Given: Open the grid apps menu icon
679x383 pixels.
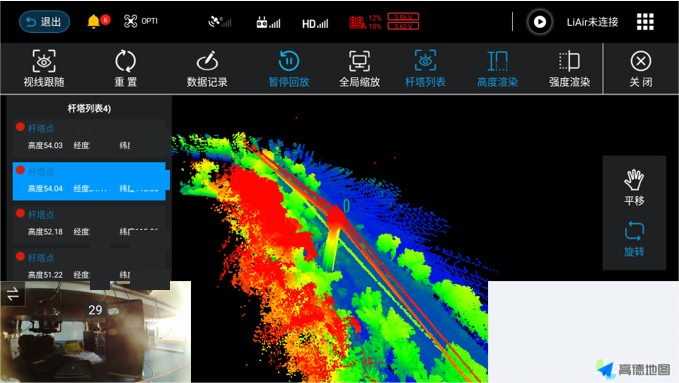Looking at the screenshot, I should 645,22.
